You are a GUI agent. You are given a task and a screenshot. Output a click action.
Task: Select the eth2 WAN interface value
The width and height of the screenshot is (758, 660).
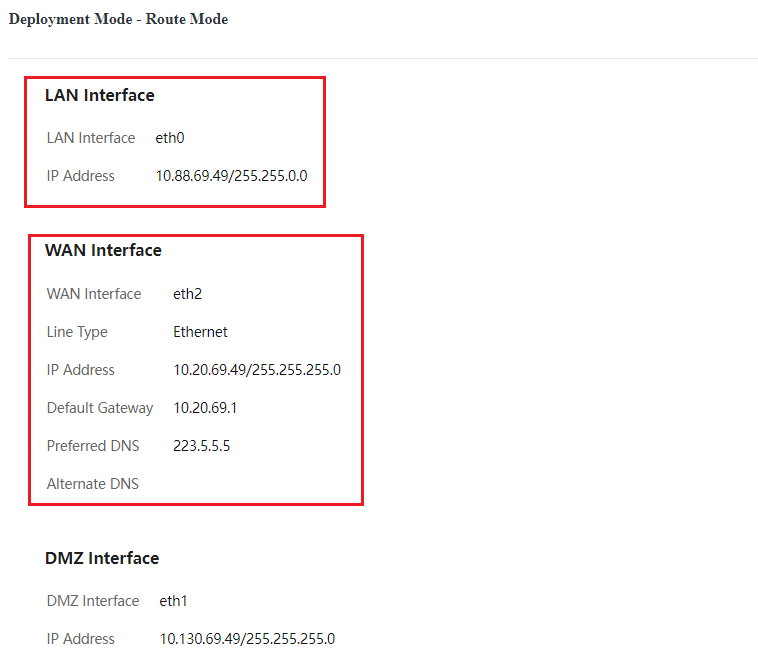coord(188,294)
